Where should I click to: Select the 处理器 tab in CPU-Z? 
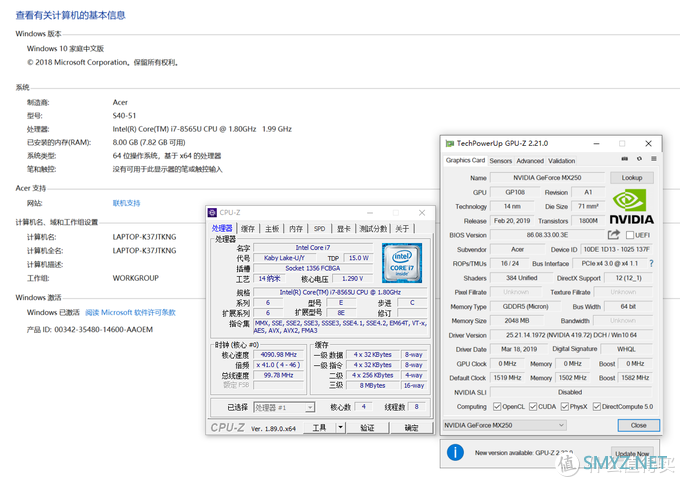tap(222, 228)
